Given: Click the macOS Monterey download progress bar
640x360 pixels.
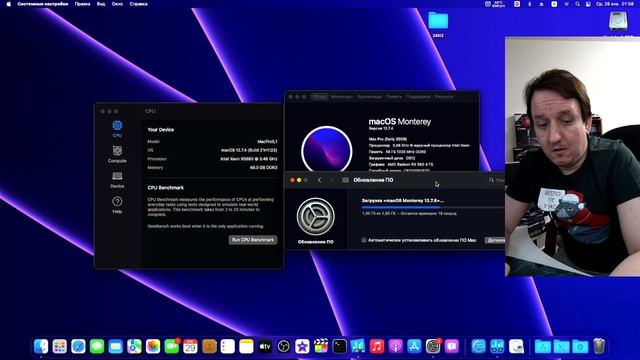Looking at the screenshot, I should point(433,207).
